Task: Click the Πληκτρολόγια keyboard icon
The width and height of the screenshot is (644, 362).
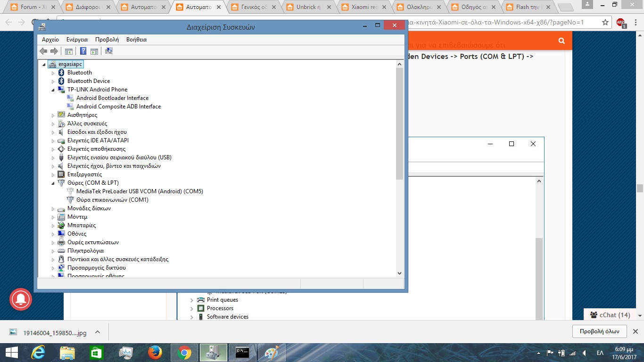Action: point(61,251)
